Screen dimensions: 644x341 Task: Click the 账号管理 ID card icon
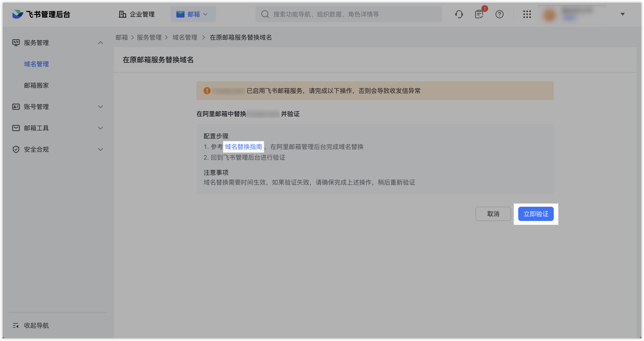click(x=16, y=107)
